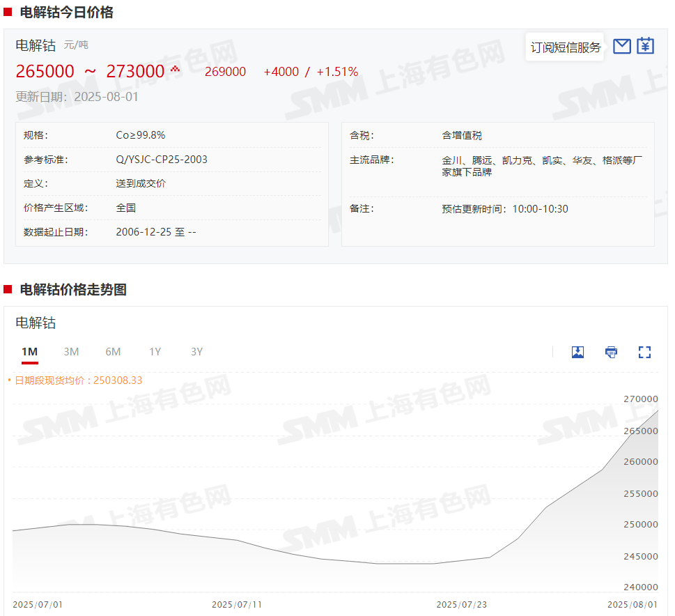Show the 6M price trend
Screen dimensions: 675x616
tap(113, 352)
